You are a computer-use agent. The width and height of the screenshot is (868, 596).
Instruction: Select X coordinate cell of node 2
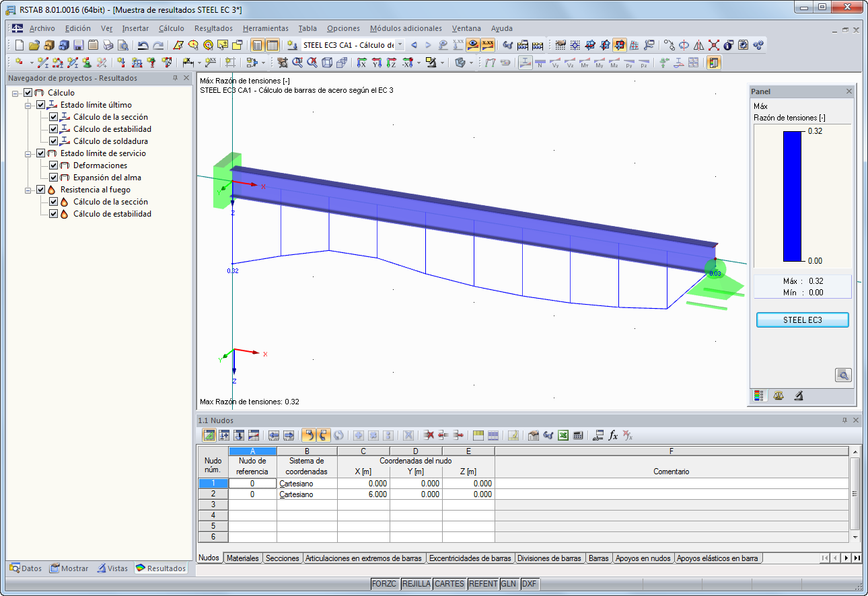pyautogui.click(x=363, y=494)
